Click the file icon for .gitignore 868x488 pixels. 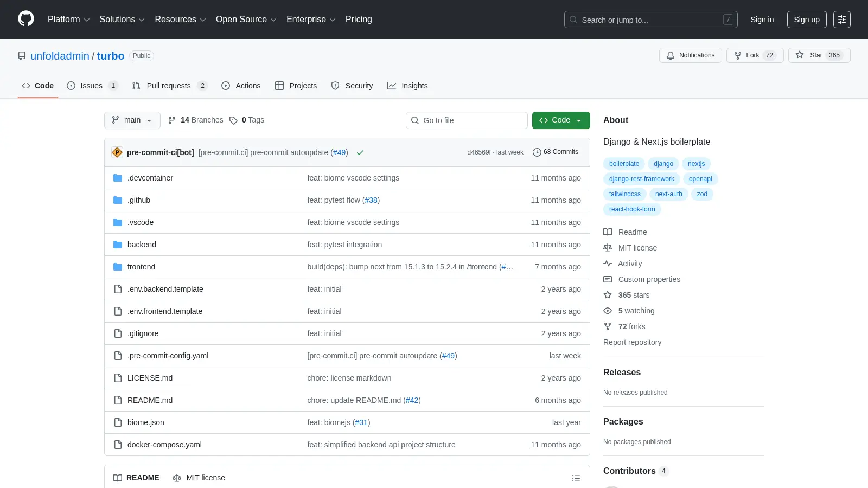[x=118, y=333]
